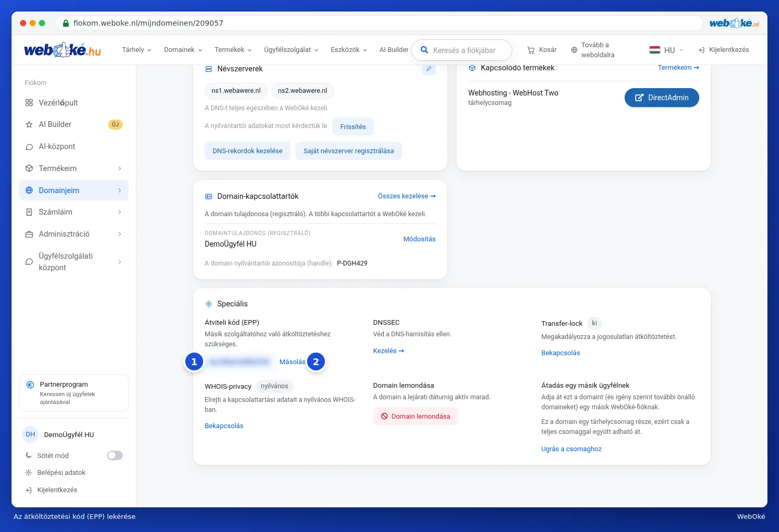Click Másolás to copy EPP code
Image resolution: width=779 pixels, height=532 pixels.
coord(292,361)
